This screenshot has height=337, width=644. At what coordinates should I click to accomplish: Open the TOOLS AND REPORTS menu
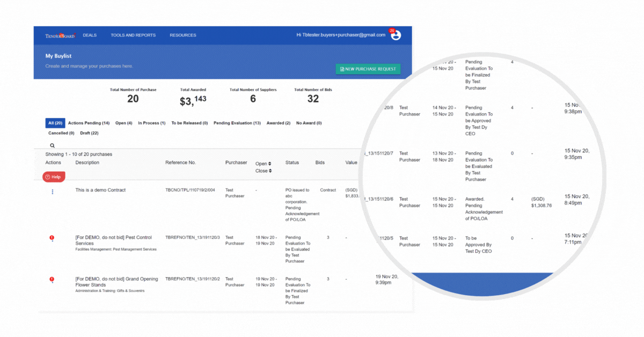pos(133,35)
